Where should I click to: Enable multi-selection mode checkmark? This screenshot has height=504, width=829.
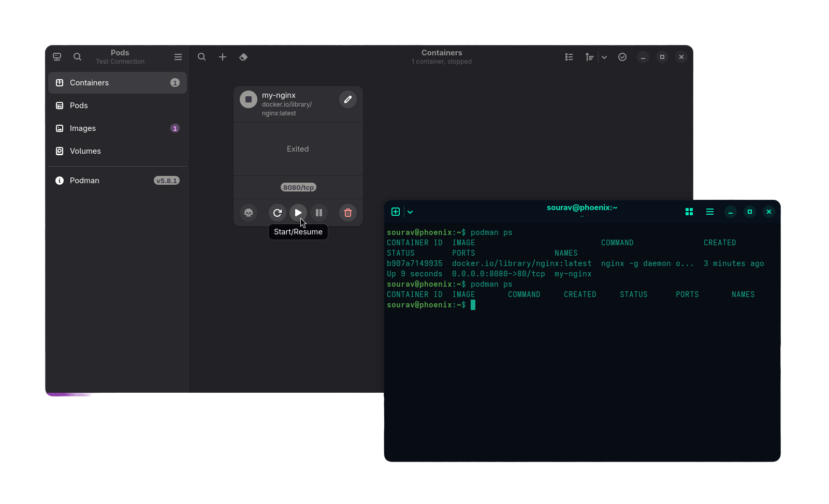tap(622, 57)
